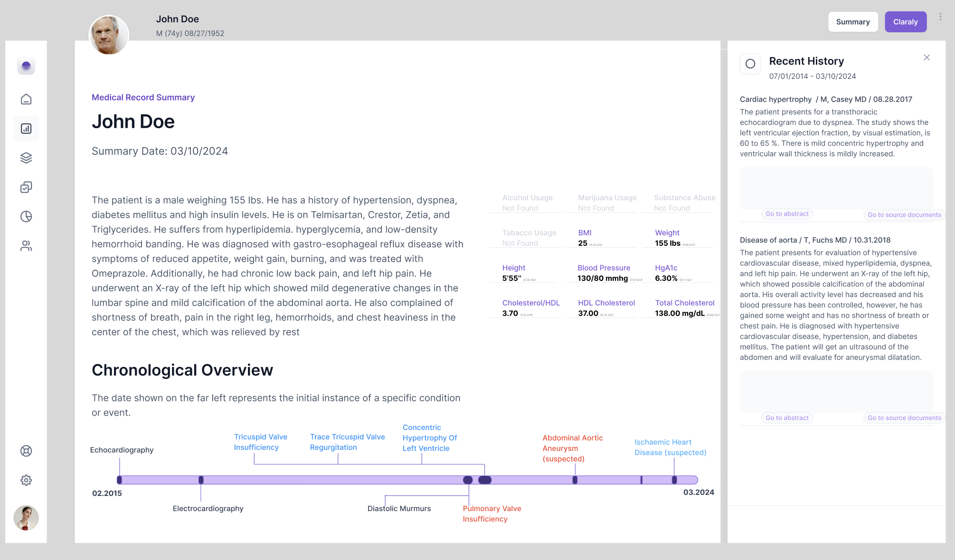Go to abstract for Disease of aorta
955x560 pixels.
(787, 418)
